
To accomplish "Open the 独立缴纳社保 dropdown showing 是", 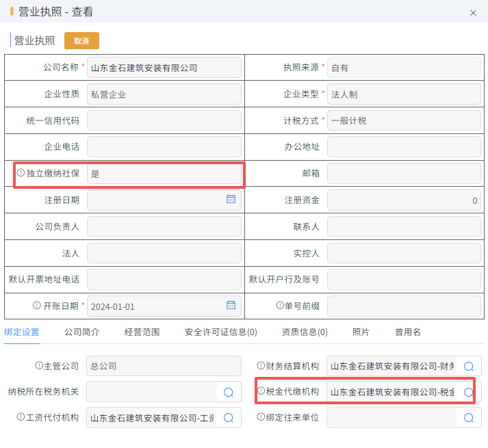I will pos(164,174).
